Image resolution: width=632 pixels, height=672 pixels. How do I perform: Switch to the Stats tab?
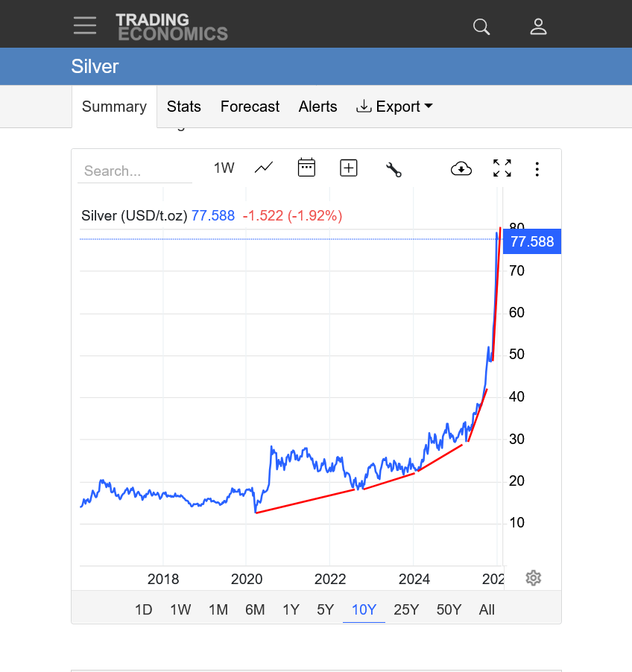point(184,107)
